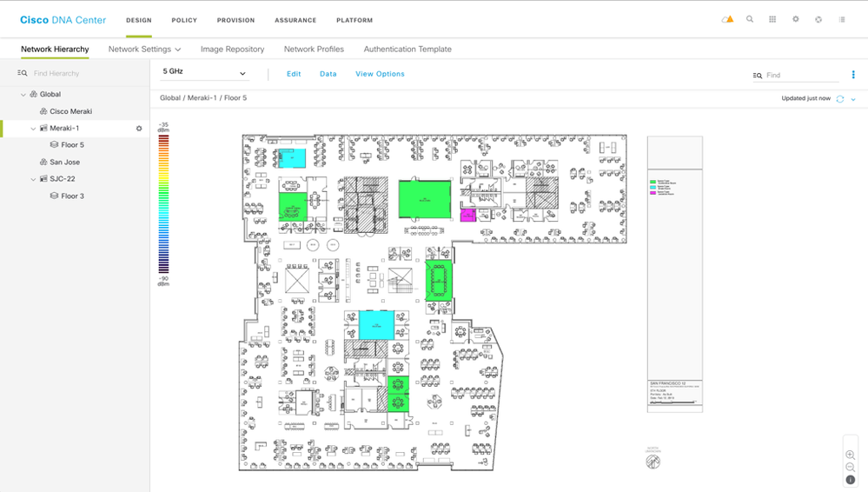Open the cloud warning notification icon
This screenshot has height=492, width=868.
tap(727, 19)
